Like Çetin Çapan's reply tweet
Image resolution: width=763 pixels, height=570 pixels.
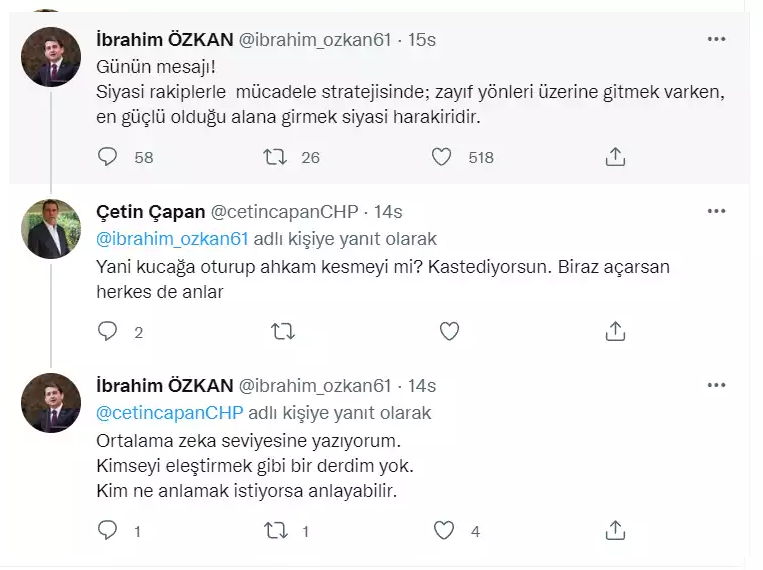coord(449,331)
